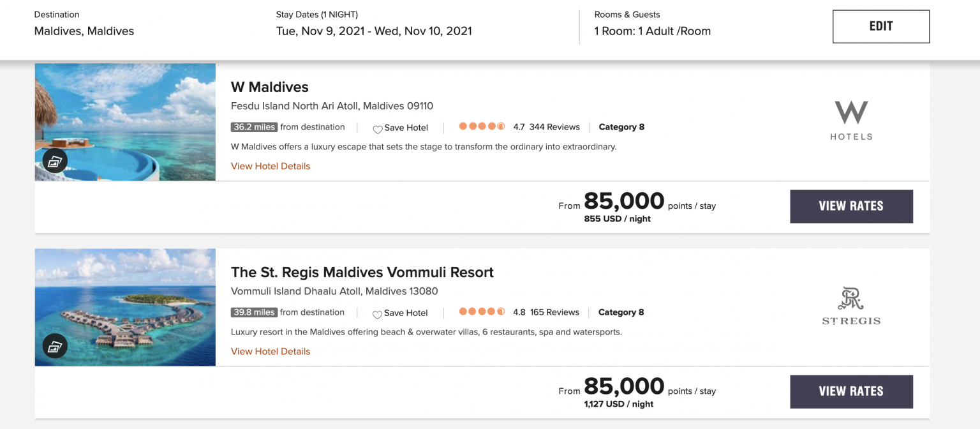View rates for The St. Regis Maldives Vommuli Resort

(851, 391)
